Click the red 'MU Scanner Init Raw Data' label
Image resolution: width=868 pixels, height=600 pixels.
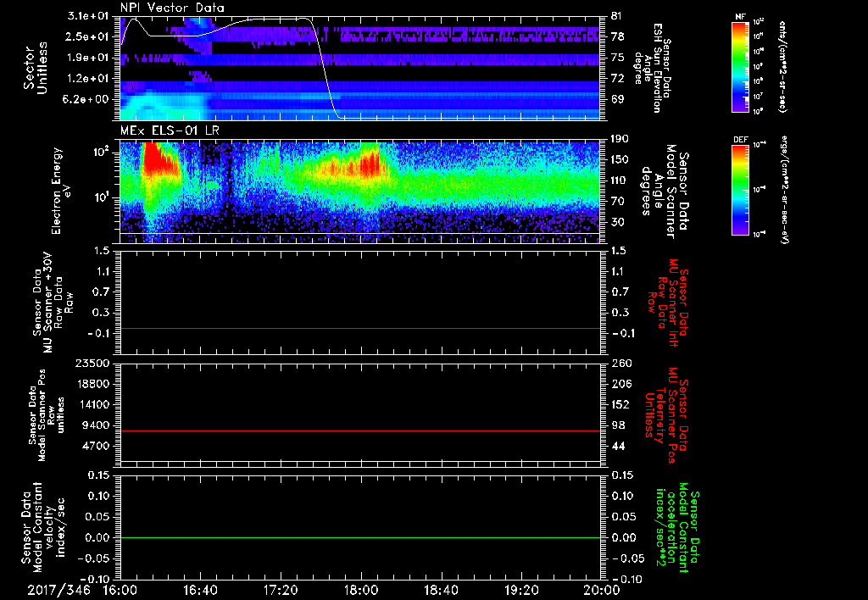tap(667, 303)
